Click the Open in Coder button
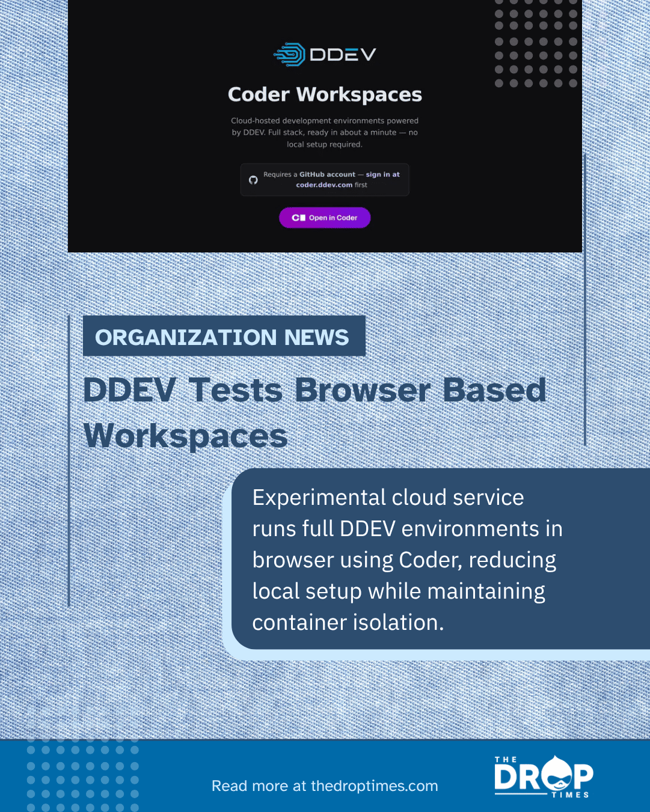This screenshot has width=650, height=812. pos(325,218)
